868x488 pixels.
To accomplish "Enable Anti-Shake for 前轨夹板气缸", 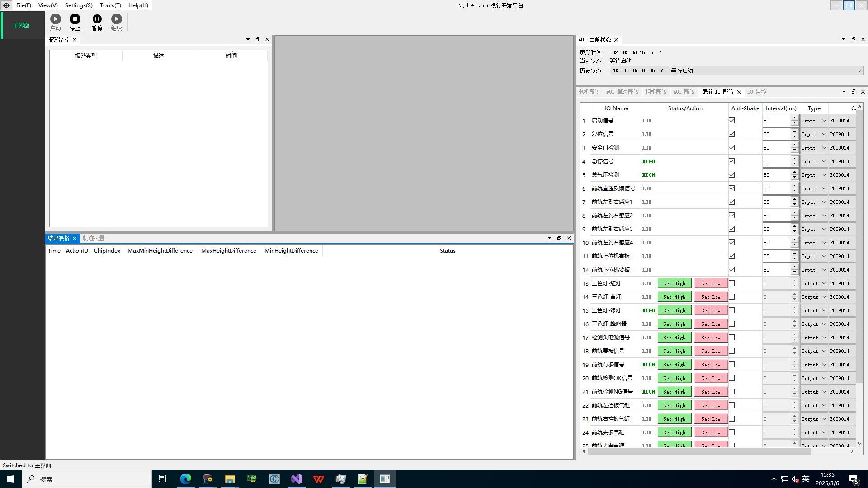I will tap(731, 432).
